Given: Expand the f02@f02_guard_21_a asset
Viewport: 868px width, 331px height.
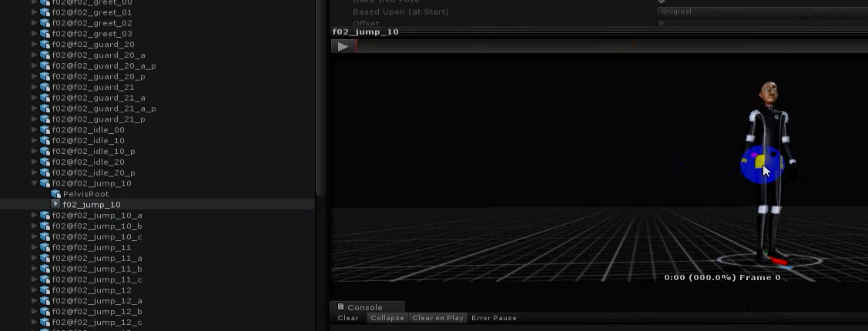Looking at the screenshot, I should (x=35, y=98).
